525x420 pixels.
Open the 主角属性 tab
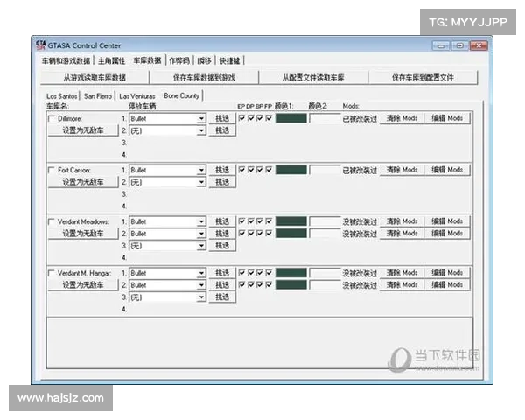coord(111,60)
